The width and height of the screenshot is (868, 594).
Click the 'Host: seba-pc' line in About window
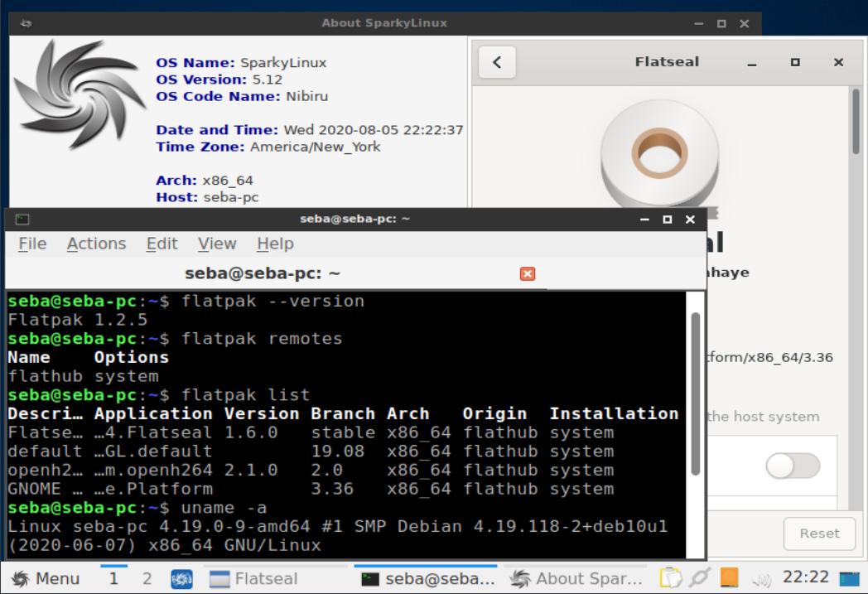click(207, 197)
